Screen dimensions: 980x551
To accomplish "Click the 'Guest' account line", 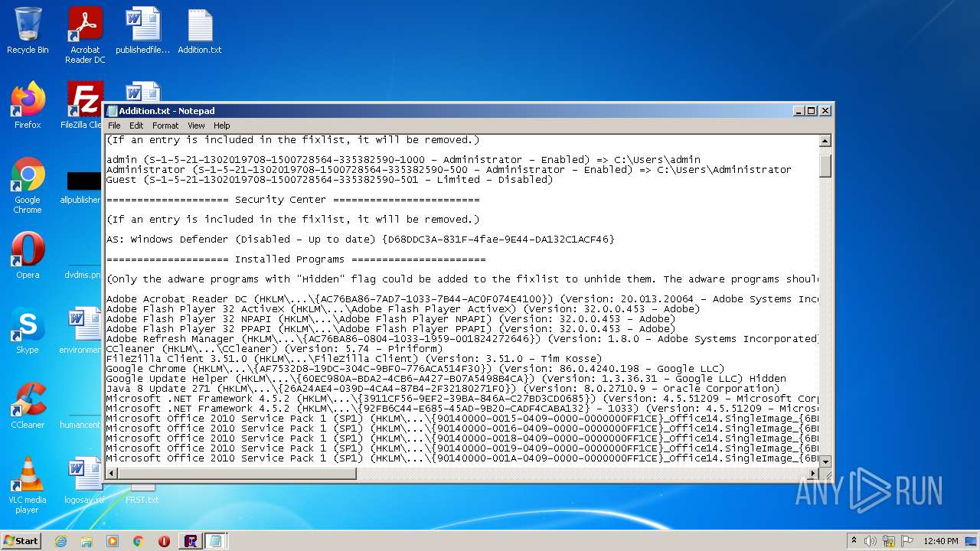I will (x=329, y=180).
